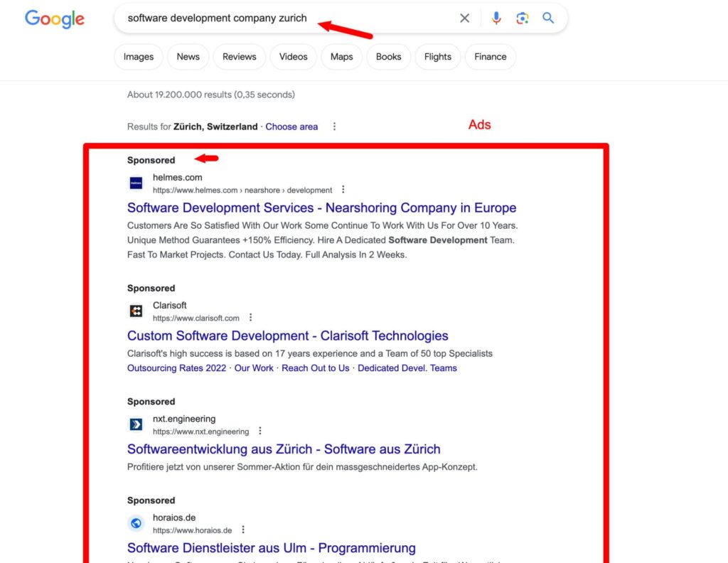Image resolution: width=728 pixels, height=563 pixels.
Task: Open the three-dot menu beside Choose area
Action: [334, 127]
